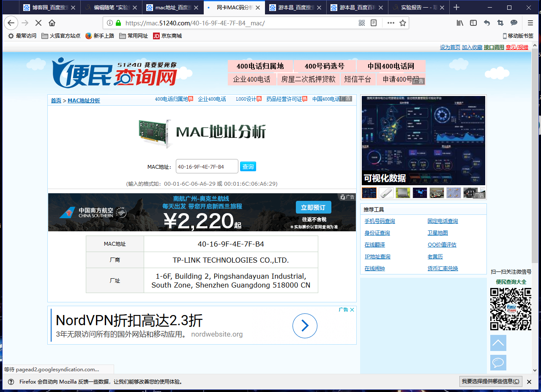541x392 pixels.
Task: Show site information for mac.51240.com
Action: point(110,23)
